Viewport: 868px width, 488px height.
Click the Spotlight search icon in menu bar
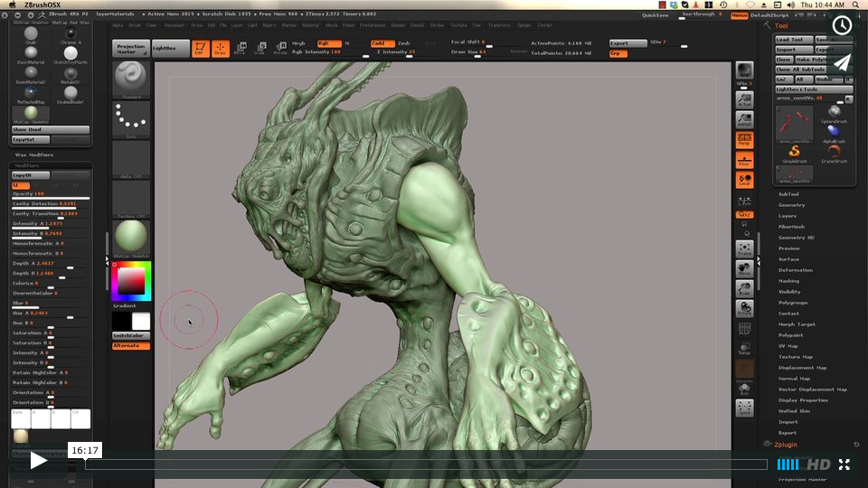coord(856,5)
